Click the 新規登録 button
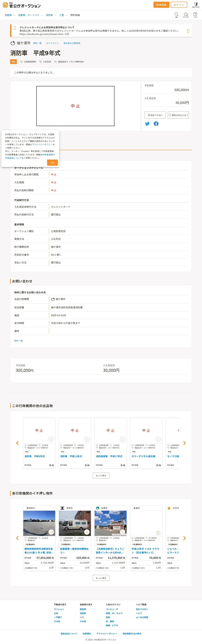The height and width of the screenshot is (644, 202). click(x=161, y=5)
